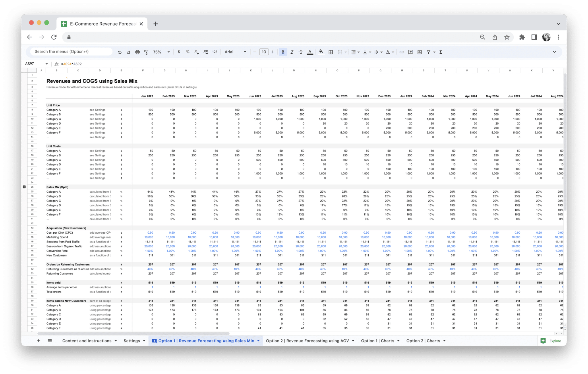Select the Paint format tool
Screen dimensions: 588x374
point(146,52)
